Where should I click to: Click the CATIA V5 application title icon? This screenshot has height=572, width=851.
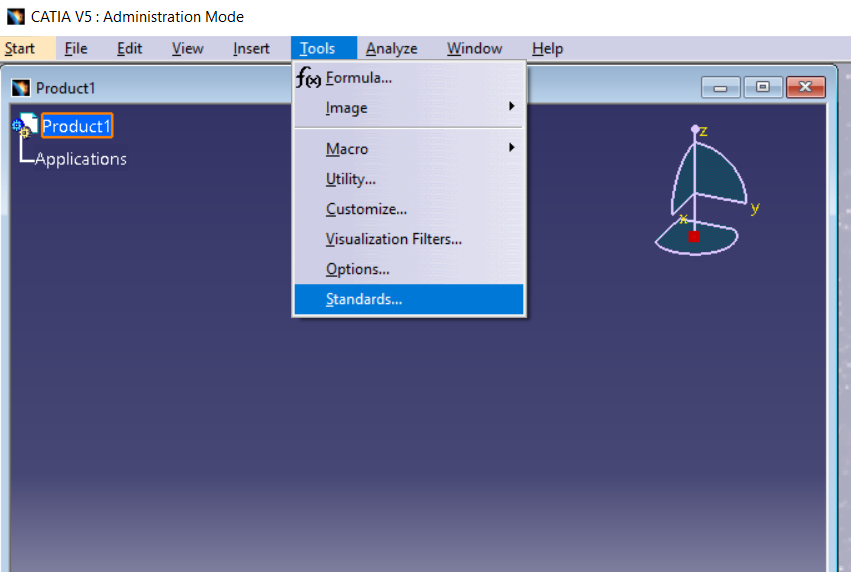coord(16,17)
